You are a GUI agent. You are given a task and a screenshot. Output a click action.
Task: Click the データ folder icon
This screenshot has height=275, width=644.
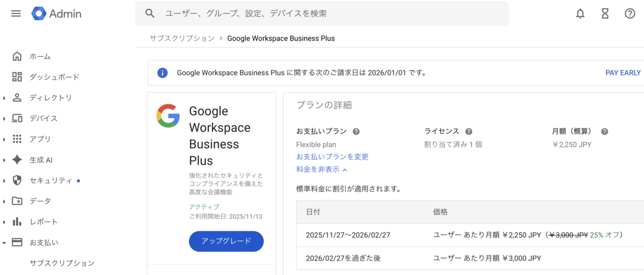click(17, 201)
